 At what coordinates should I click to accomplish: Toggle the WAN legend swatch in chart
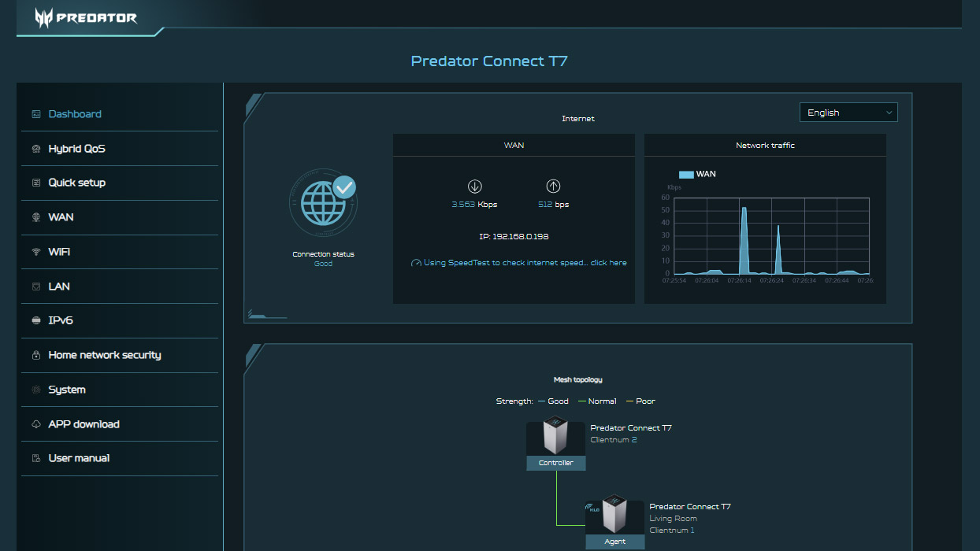[685, 174]
